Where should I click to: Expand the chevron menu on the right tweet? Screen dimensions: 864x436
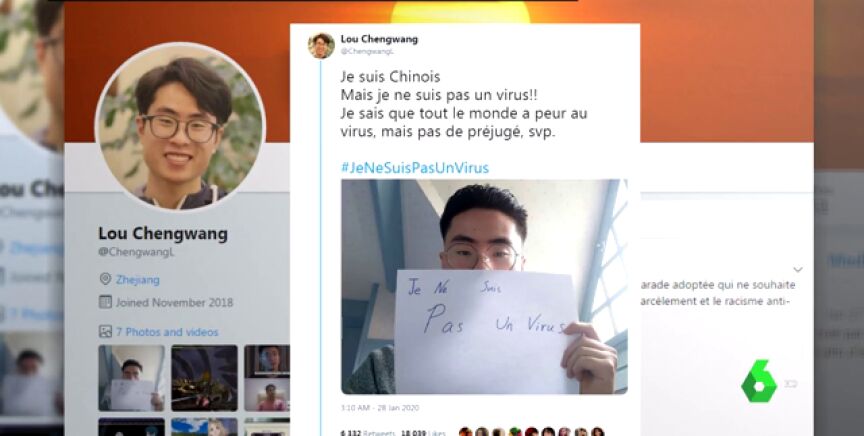(797, 270)
